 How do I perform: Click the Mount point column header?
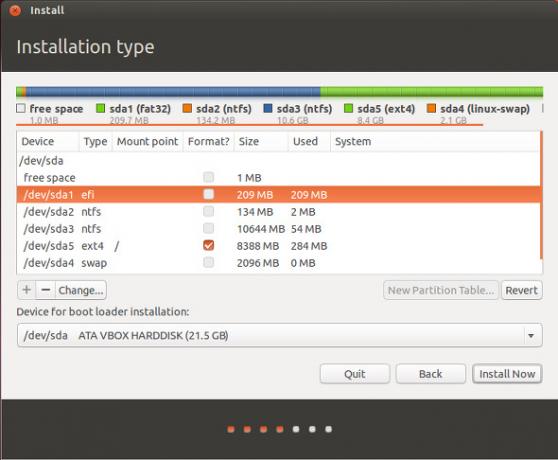[x=147, y=142]
